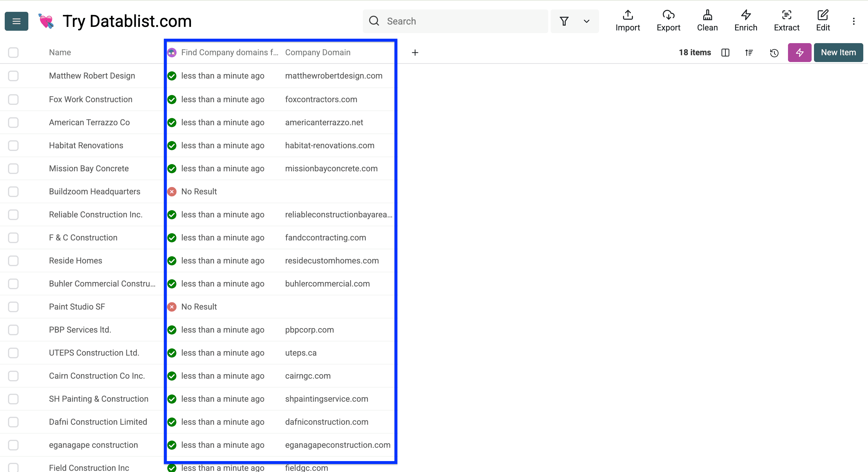
Task: Open the Company Domain column options
Action: coord(318,52)
